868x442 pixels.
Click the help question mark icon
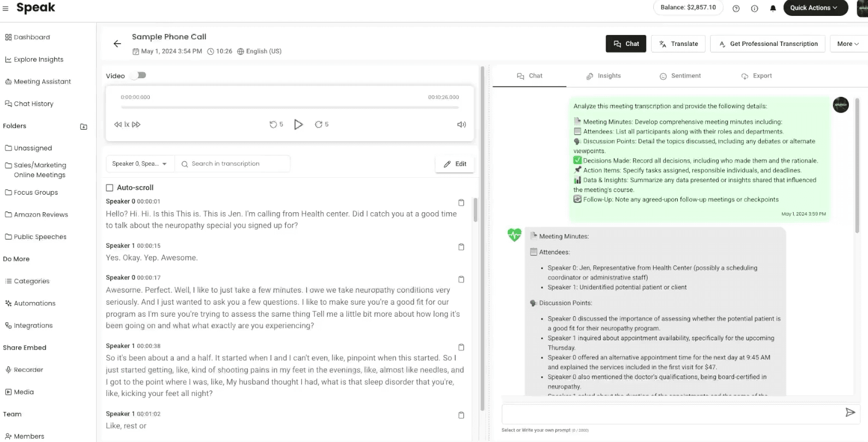(736, 8)
